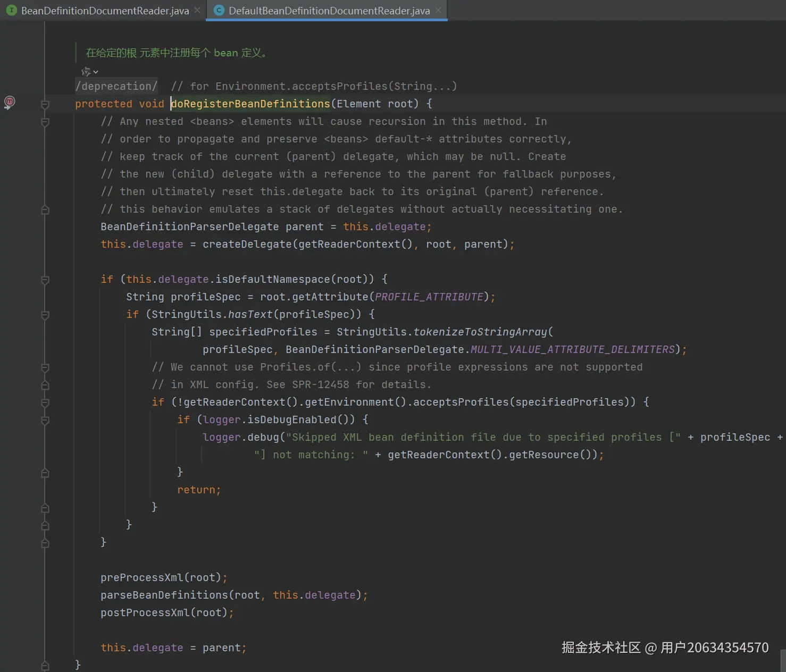Screen dimensions: 786x672
Task: Collapse the 'if (!getReaderContext()' block
Action: pyautogui.click(x=45, y=402)
